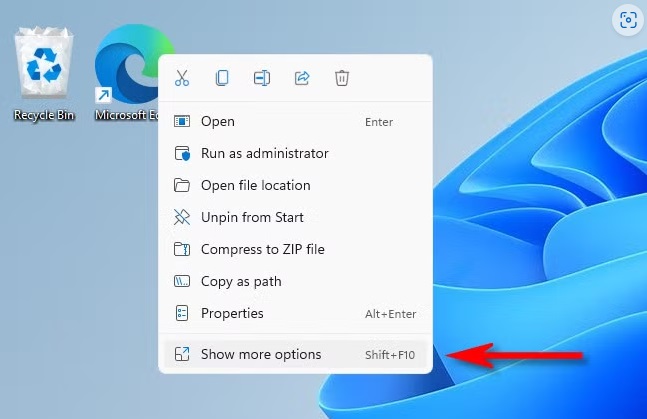Expand Show more options
The width and height of the screenshot is (647, 419).
(261, 355)
